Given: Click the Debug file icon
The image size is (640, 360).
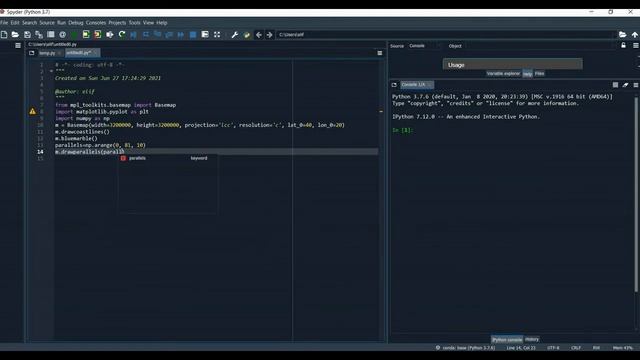Looking at the screenshot, I should 133,35.
